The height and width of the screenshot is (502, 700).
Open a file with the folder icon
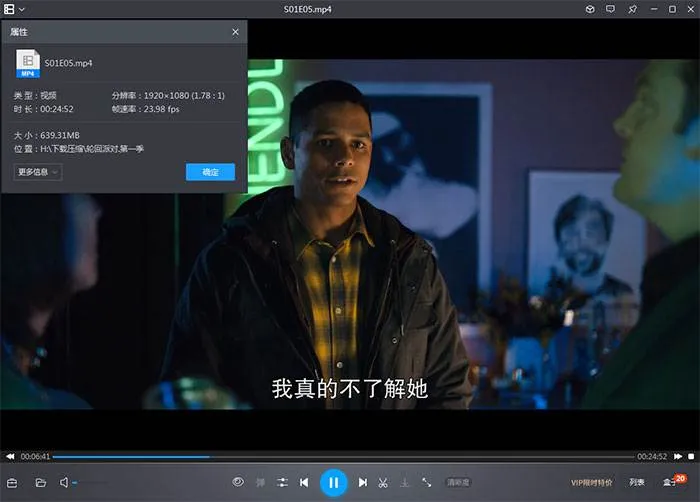(x=41, y=483)
